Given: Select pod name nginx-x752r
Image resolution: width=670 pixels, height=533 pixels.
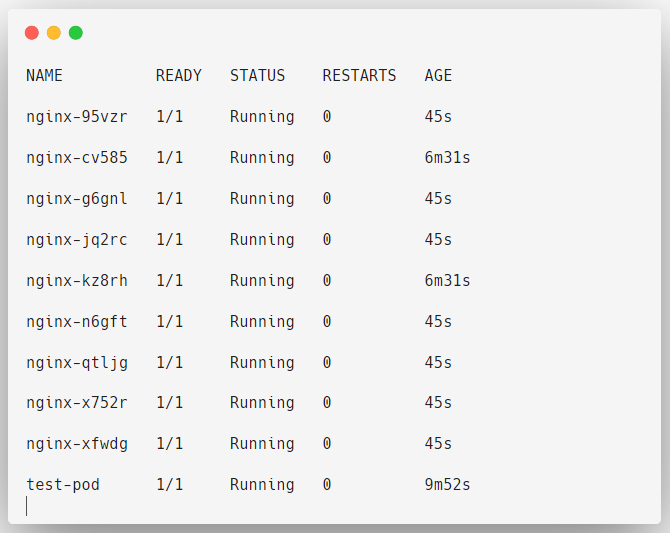Looking at the screenshot, I should 77,403.
